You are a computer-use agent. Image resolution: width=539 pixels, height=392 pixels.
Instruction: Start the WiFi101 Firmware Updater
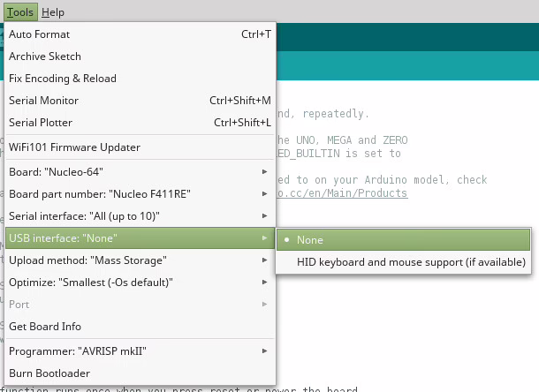74,147
